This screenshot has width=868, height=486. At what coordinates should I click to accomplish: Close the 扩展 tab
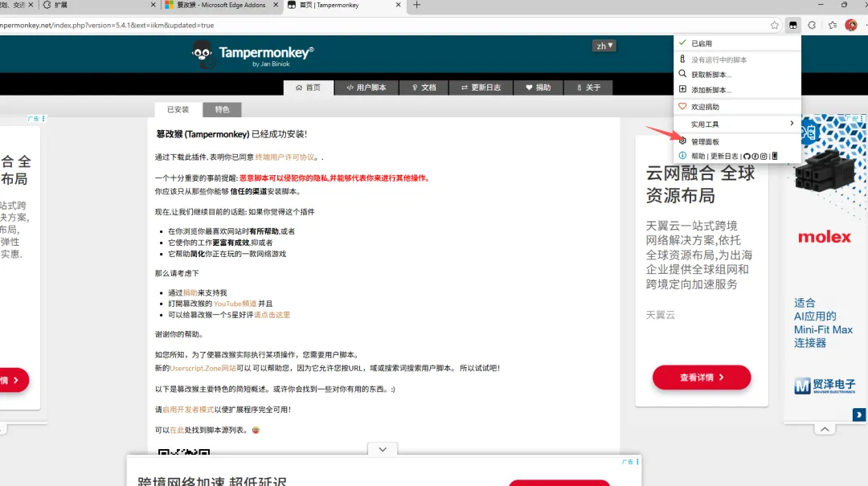click(x=154, y=5)
